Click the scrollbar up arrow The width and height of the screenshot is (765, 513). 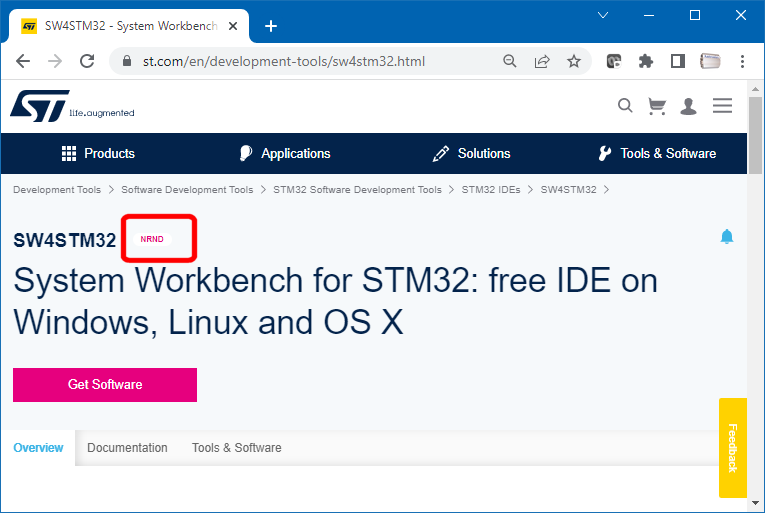[756, 89]
